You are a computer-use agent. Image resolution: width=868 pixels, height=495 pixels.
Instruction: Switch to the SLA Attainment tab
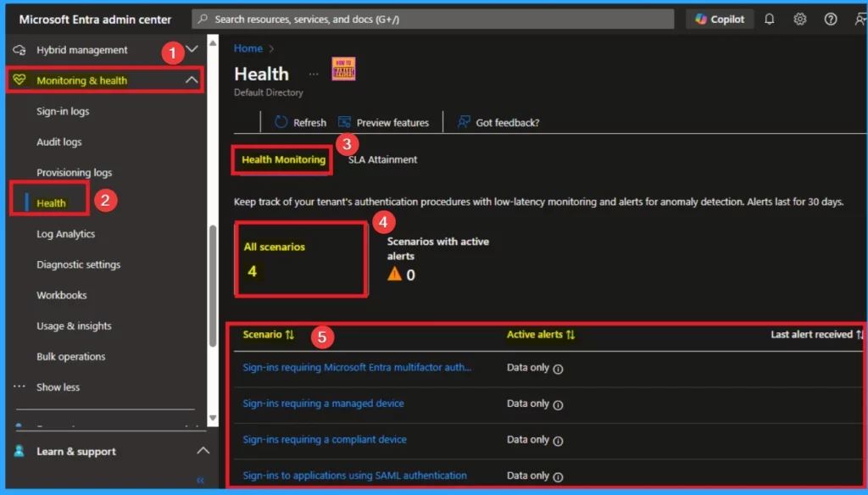382,159
